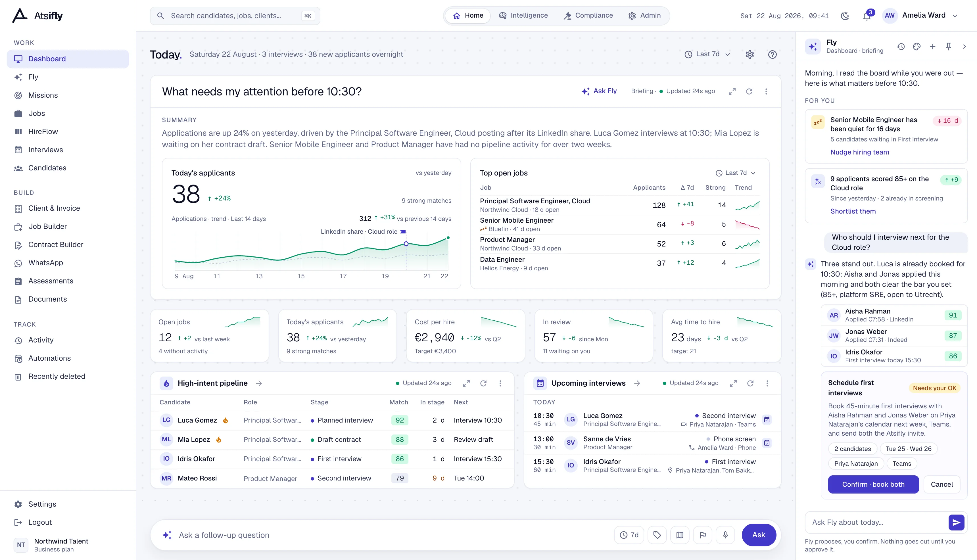Open Northwind Talent workspace switcher
The image size is (977, 560).
[68, 545]
